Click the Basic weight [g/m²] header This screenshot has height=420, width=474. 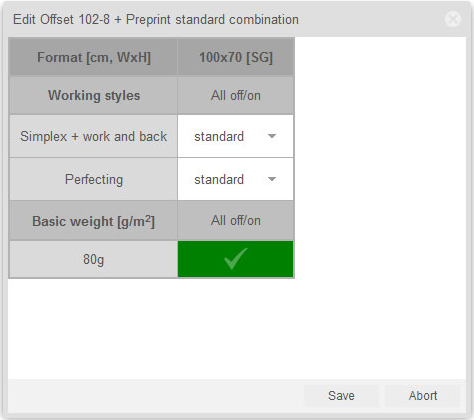pos(94,221)
